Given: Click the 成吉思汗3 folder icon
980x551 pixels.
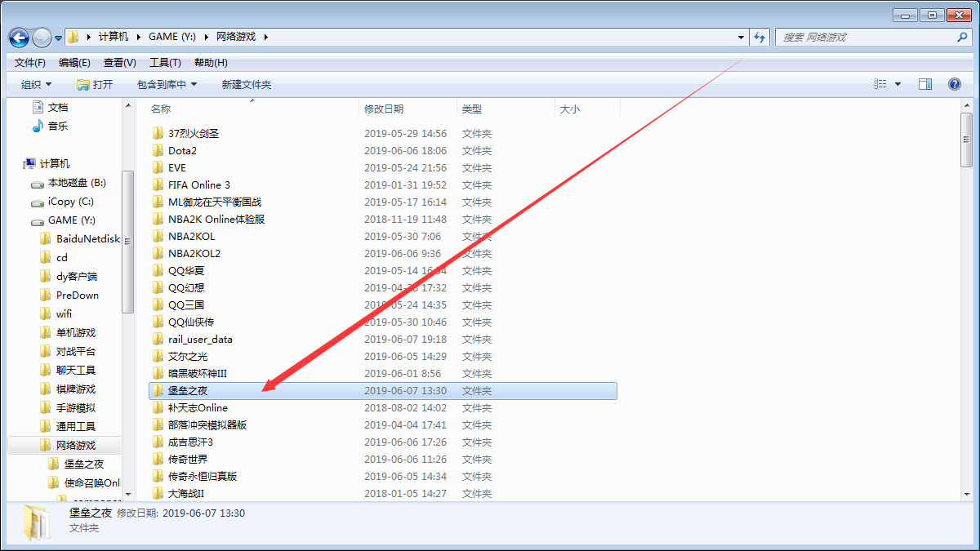Looking at the screenshot, I should click(x=158, y=442).
